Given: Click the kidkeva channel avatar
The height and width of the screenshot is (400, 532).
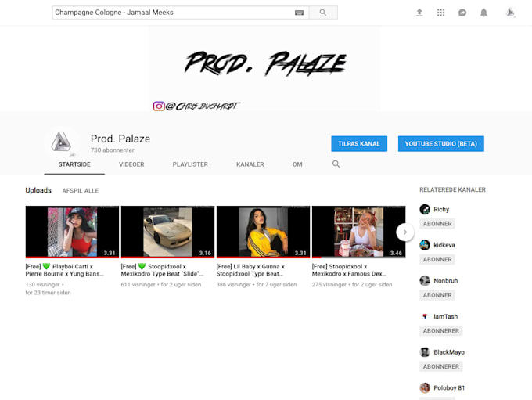Looking at the screenshot, I should [425, 245].
